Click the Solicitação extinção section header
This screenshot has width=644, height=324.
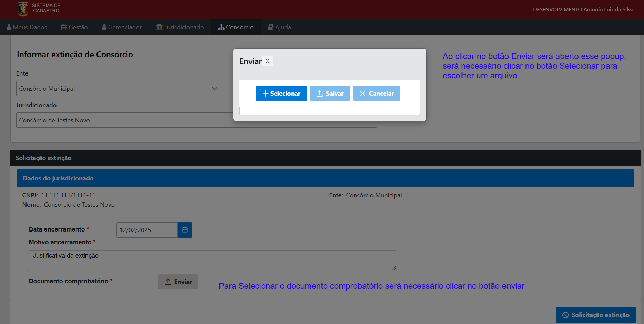coord(325,158)
